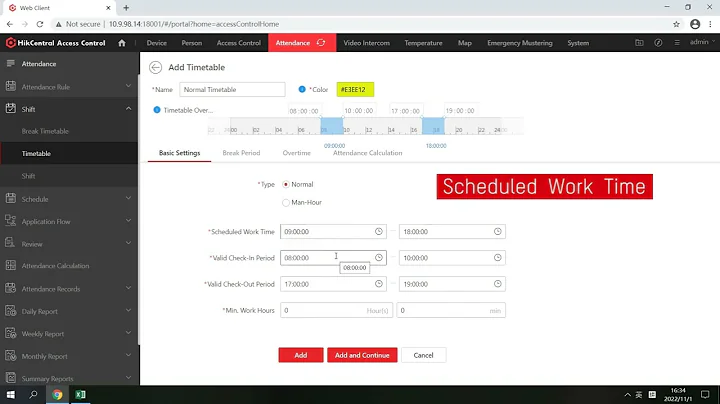Open the Windows Start menu
The width and height of the screenshot is (720, 404).
point(11,395)
